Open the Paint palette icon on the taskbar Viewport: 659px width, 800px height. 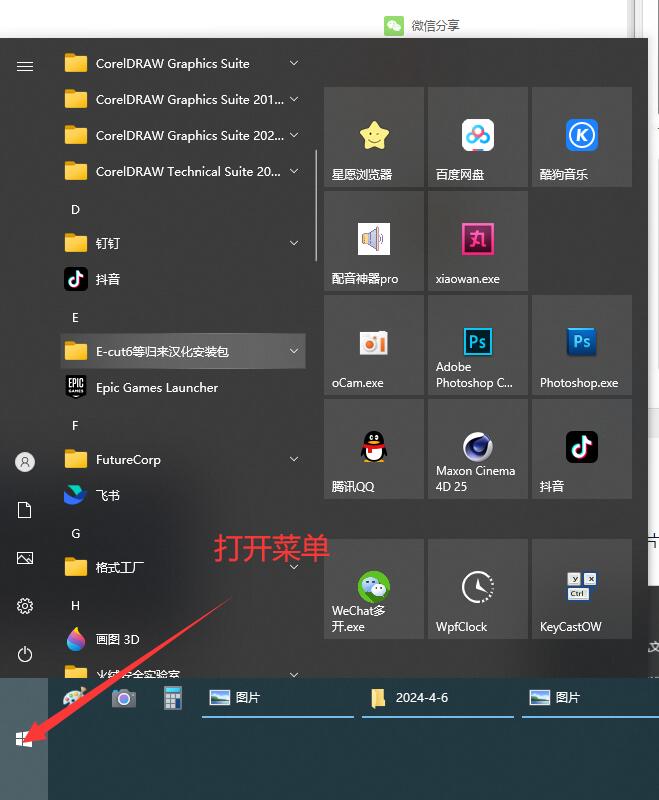tap(74, 697)
